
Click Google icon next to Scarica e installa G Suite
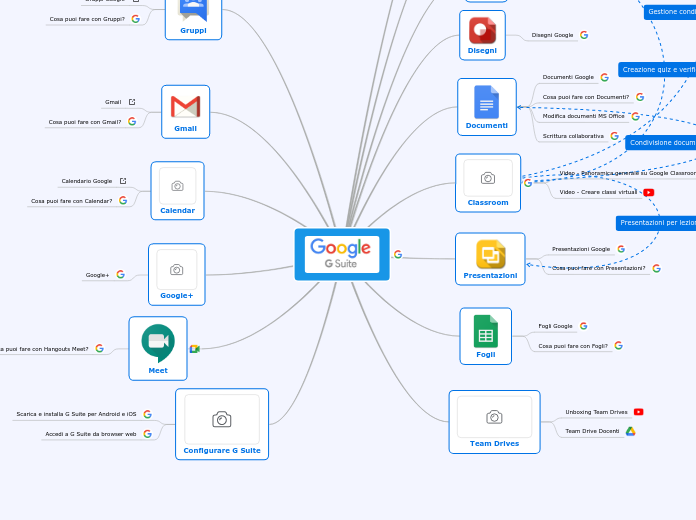pyautogui.click(x=147, y=414)
